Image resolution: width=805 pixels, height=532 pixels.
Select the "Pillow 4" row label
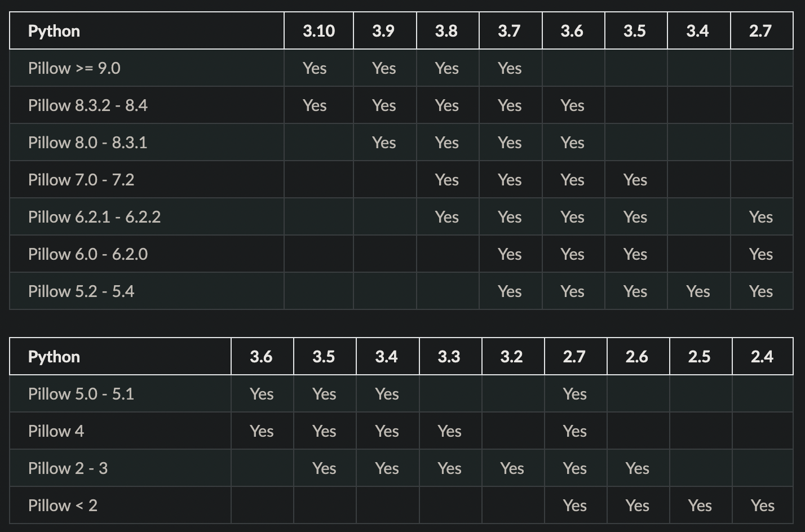tap(56, 431)
